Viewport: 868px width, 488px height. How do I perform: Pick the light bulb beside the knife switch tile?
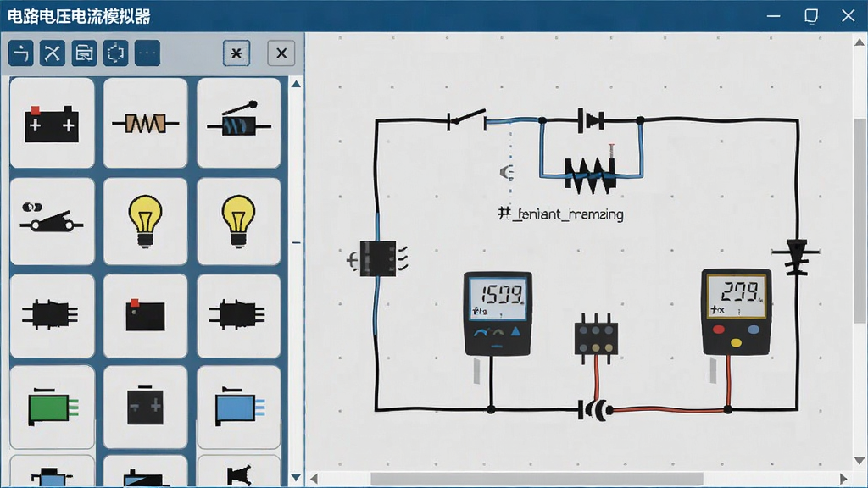(x=146, y=221)
